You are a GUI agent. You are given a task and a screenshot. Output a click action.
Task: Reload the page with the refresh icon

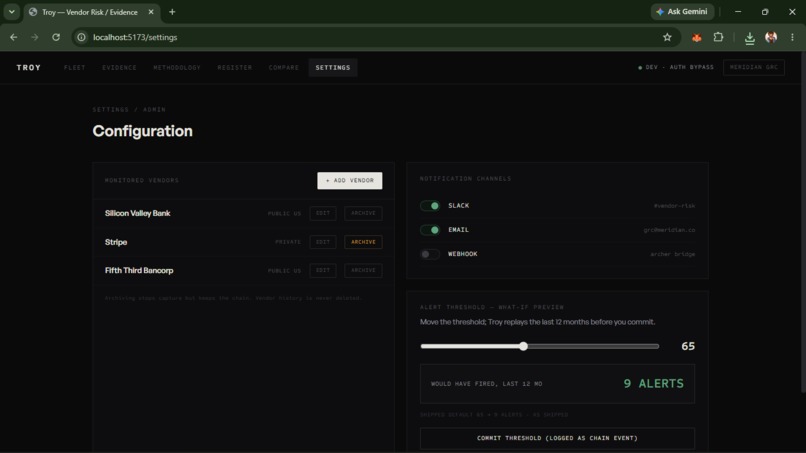tap(56, 37)
